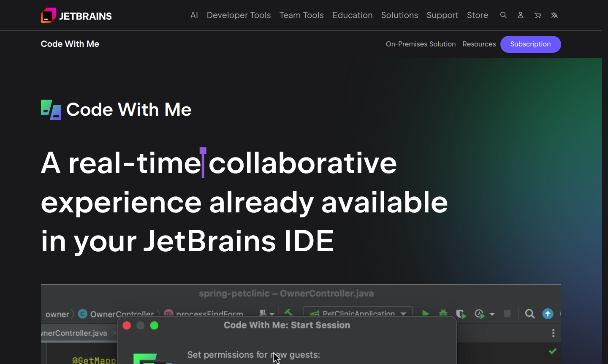This screenshot has height=364, width=608.
Task: Click the green zoom dot on Start Session dialog
Action: (154, 325)
